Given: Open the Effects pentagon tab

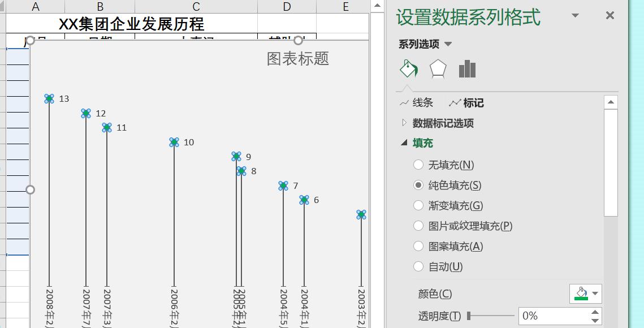Looking at the screenshot, I should (x=438, y=68).
